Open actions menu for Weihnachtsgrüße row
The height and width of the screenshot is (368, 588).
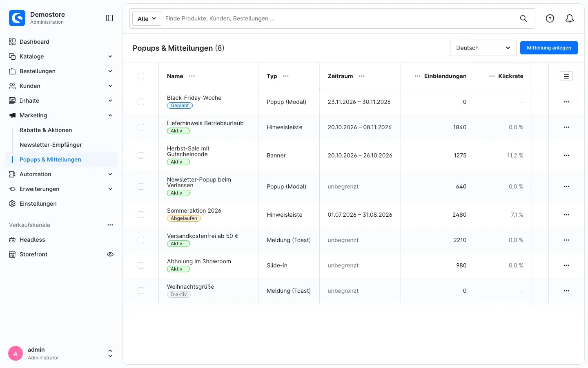[x=566, y=291]
